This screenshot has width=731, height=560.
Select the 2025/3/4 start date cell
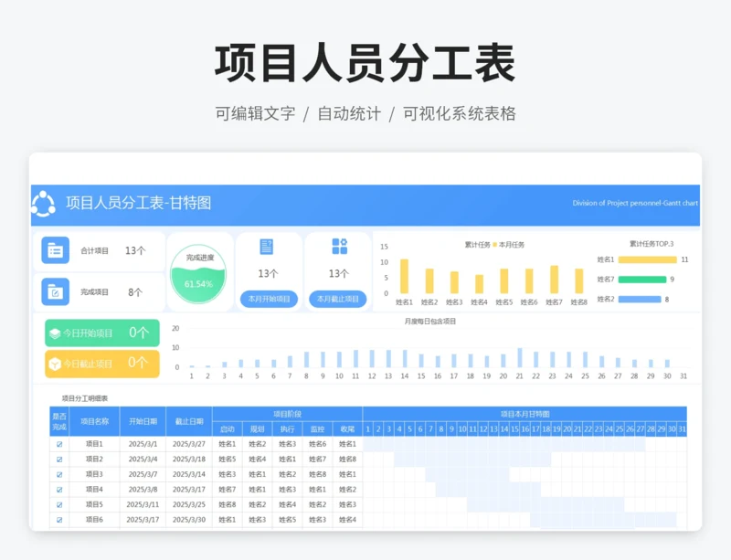[143, 460]
